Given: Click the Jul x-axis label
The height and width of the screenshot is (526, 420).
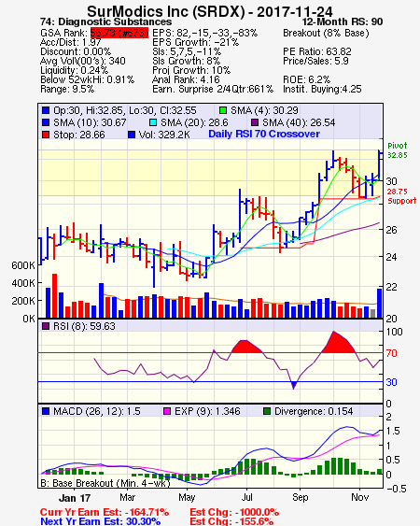Looking at the screenshot, I should 246,497.
